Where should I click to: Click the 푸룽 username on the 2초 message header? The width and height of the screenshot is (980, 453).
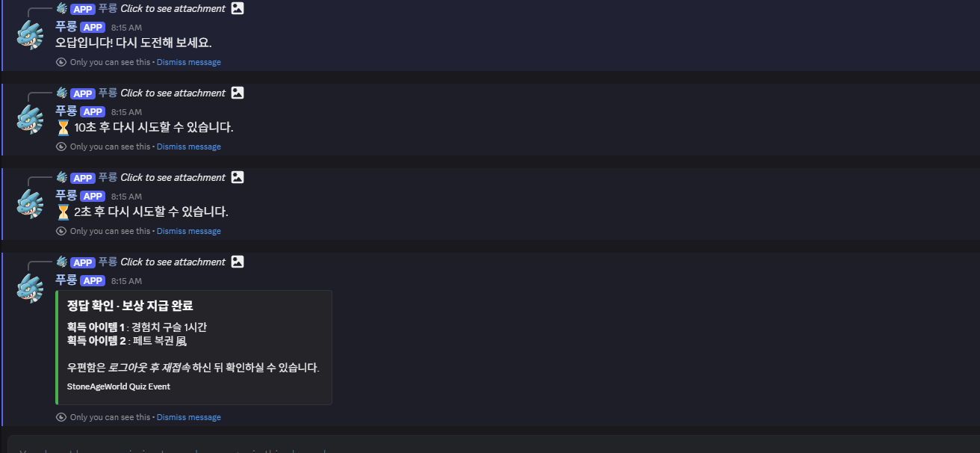(66, 196)
